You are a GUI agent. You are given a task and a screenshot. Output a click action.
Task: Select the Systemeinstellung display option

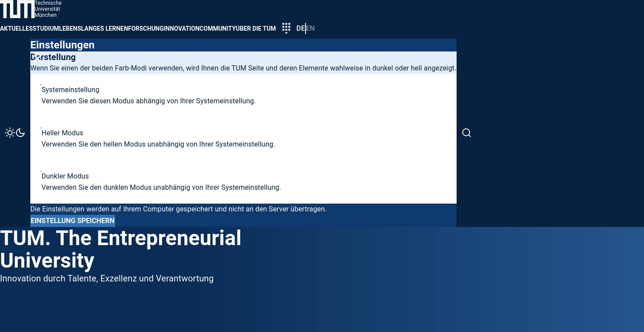click(70, 90)
